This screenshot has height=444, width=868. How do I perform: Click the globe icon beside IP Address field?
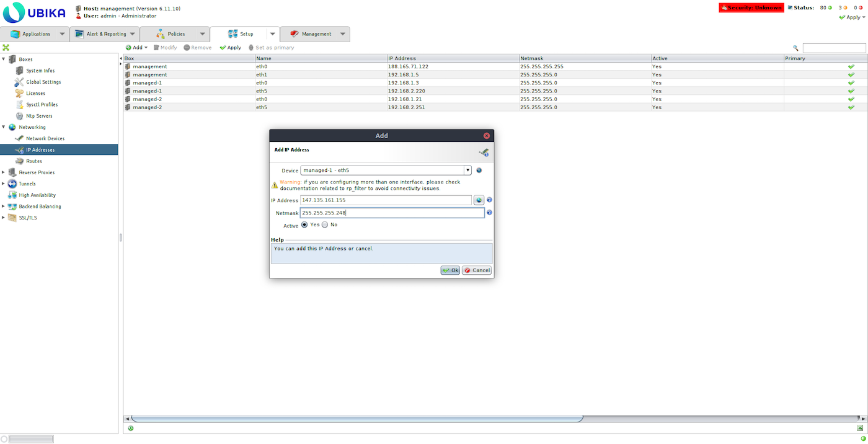(x=479, y=200)
